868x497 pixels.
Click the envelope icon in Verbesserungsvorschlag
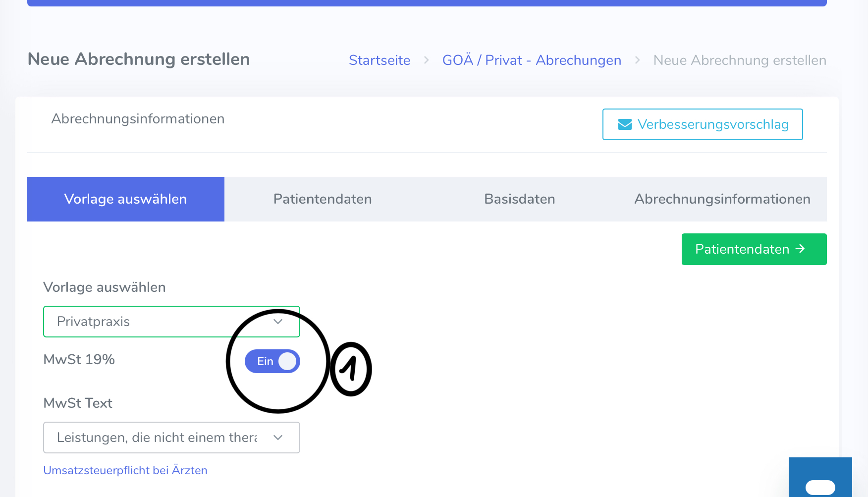pyautogui.click(x=625, y=124)
